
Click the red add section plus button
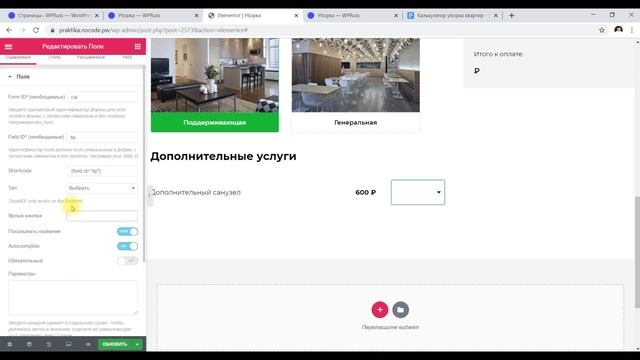click(380, 309)
